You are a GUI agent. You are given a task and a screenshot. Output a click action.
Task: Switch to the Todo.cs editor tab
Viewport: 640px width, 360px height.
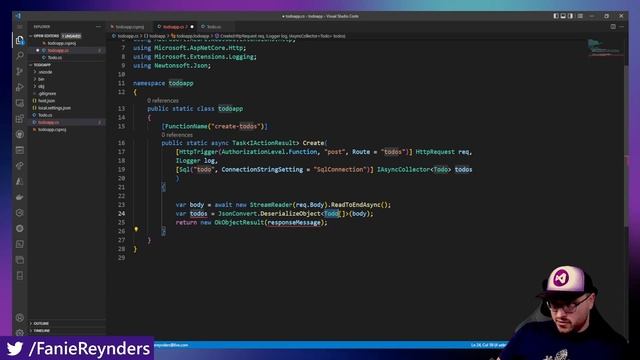coord(213,27)
